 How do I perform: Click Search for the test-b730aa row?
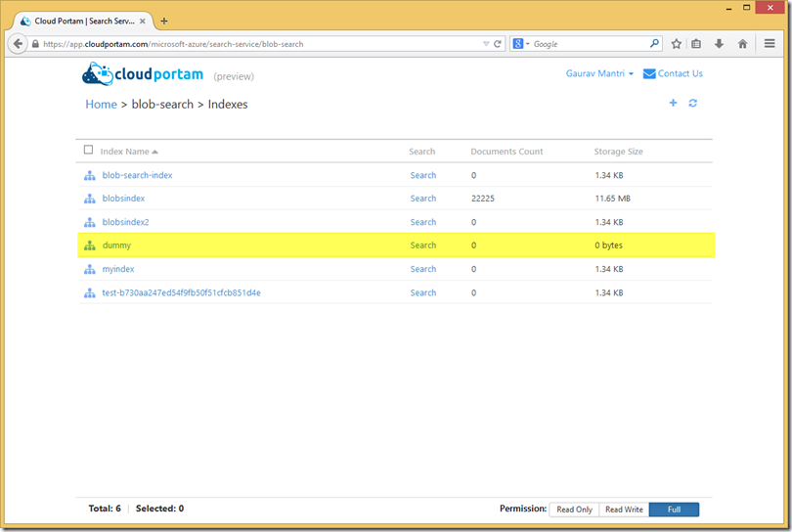(423, 293)
